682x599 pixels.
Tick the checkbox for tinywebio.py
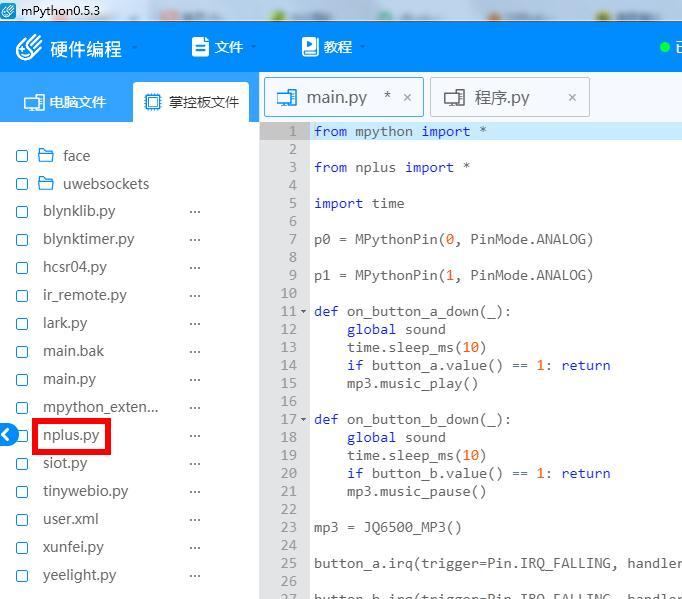pyautogui.click(x=22, y=492)
